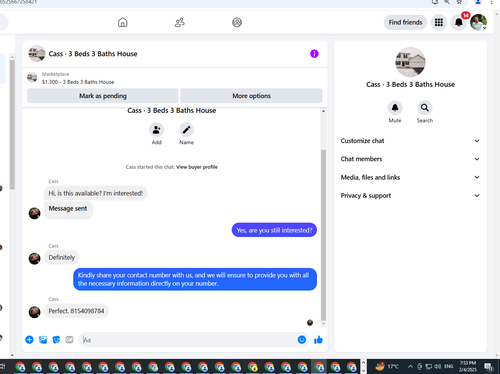The image size is (500, 374).
Task: Click ENG language indicator
Action: click(x=449, y=366)
